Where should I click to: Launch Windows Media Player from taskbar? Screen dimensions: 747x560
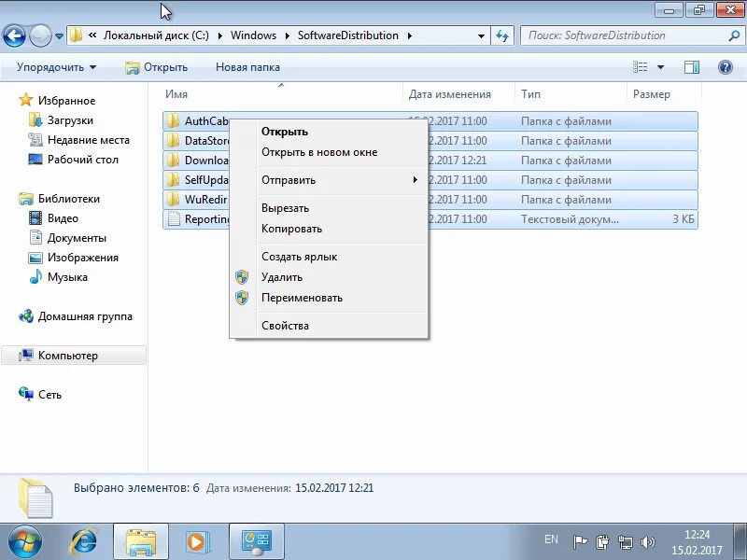click(196, 541)
